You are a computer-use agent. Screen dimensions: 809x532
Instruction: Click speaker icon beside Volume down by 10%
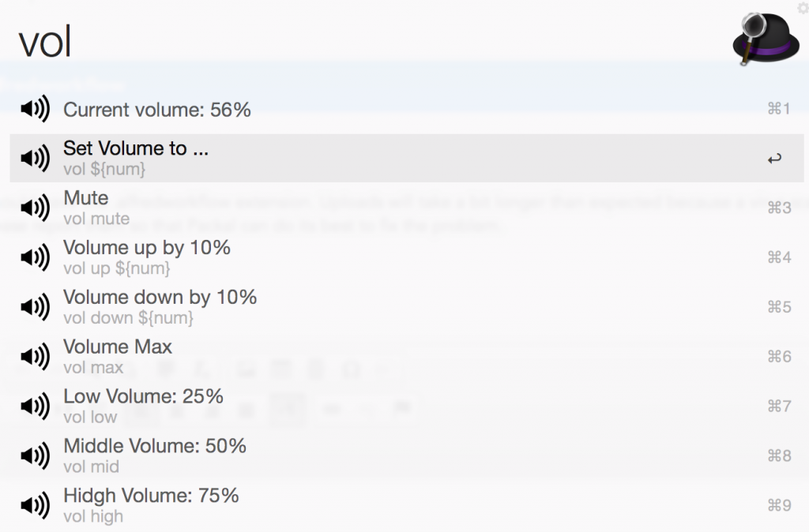35,307
